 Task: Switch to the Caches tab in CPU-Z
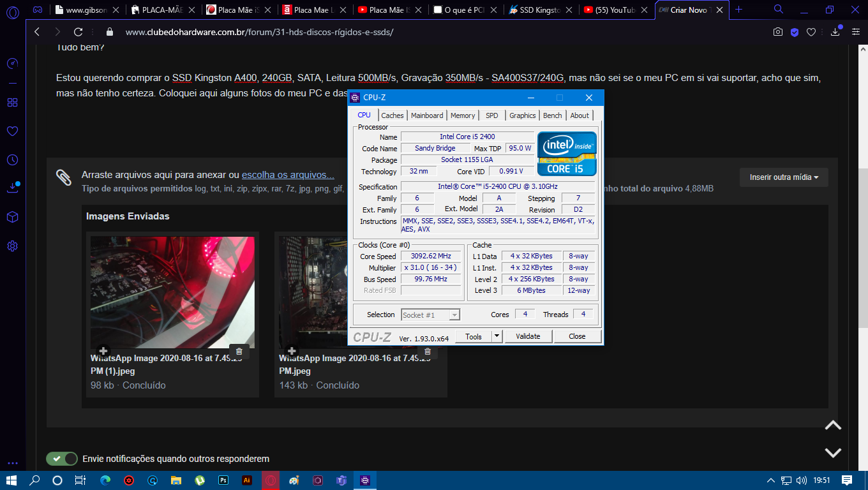pos(393,115)
